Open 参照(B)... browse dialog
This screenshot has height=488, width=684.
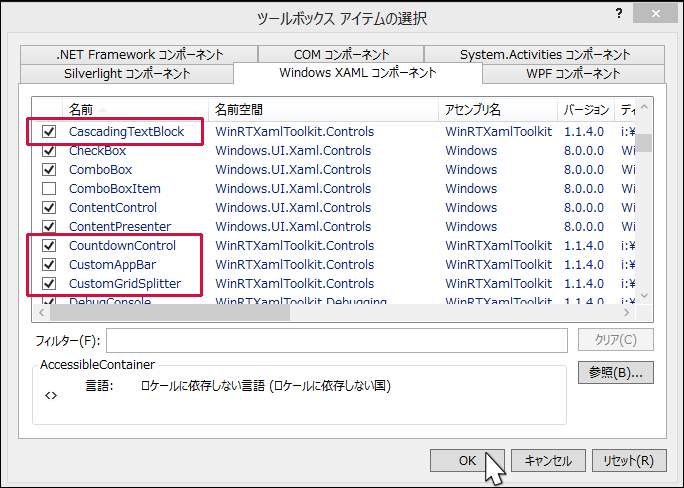[x=616, y=372]
